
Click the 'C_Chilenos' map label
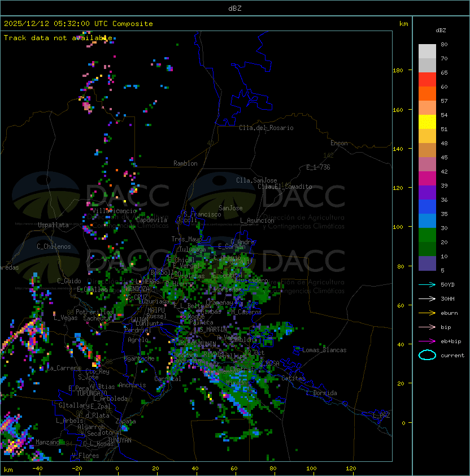pyautogui.click(x=54, y=246)
